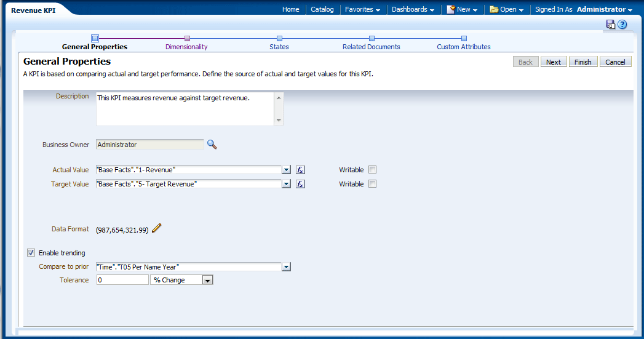The image size is (644, 339).
Task: Open the % Change tolerance dropdown
Action: click(207, 280)
